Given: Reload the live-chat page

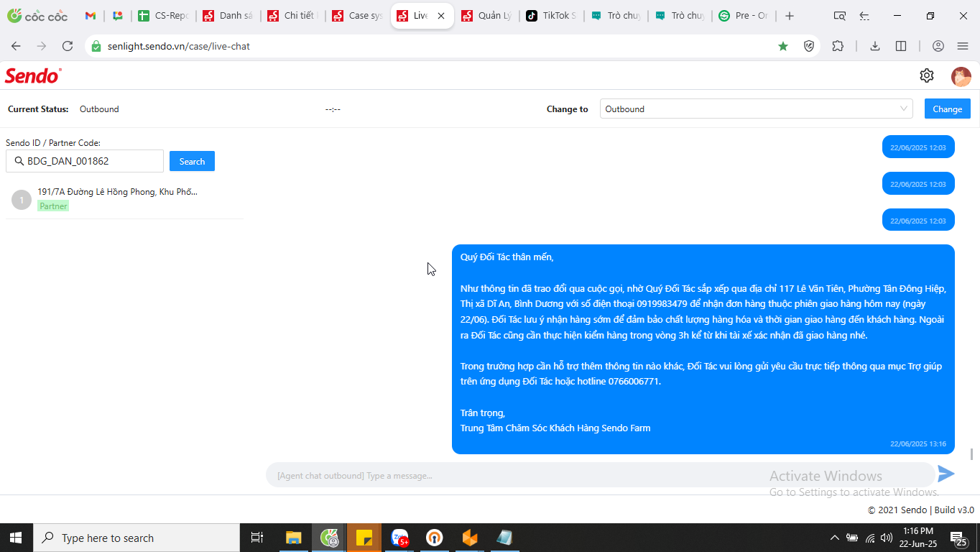Looking at the screenshot, I should click(x=68, y=46).
